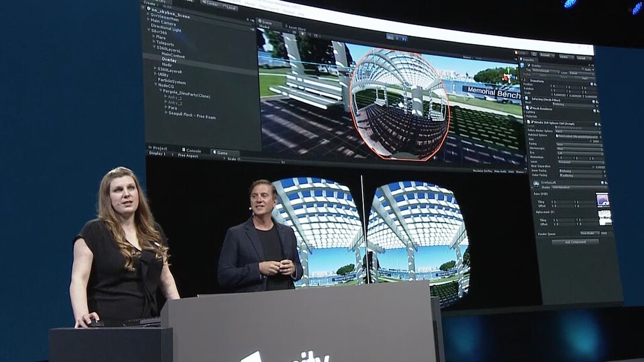Click the material sphere icon beside OverlayLeft
The width and height of the screenshot is (644, 362).
pos(537,182)
